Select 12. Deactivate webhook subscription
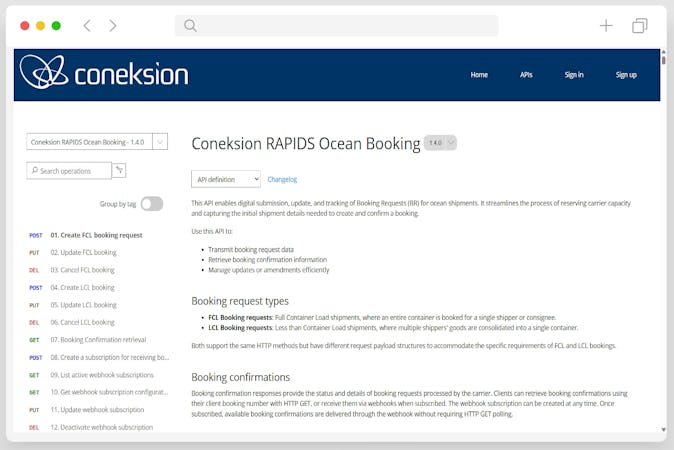674x450 pixels. [x=102, y=427]
